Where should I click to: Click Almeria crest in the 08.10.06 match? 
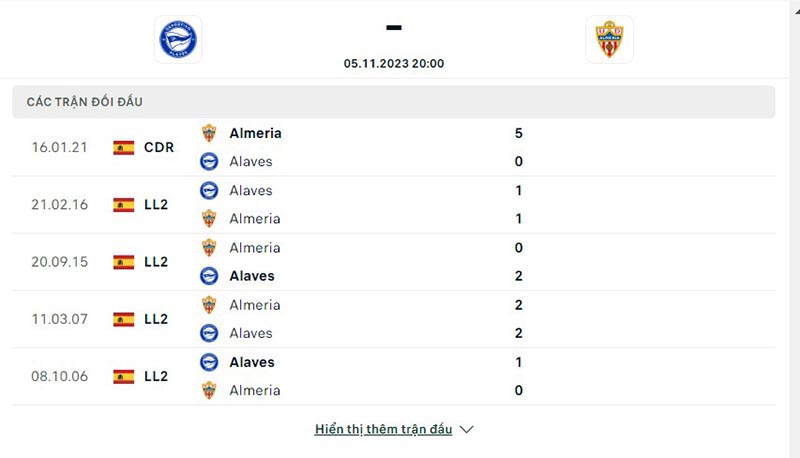click(x=209, y=390)
